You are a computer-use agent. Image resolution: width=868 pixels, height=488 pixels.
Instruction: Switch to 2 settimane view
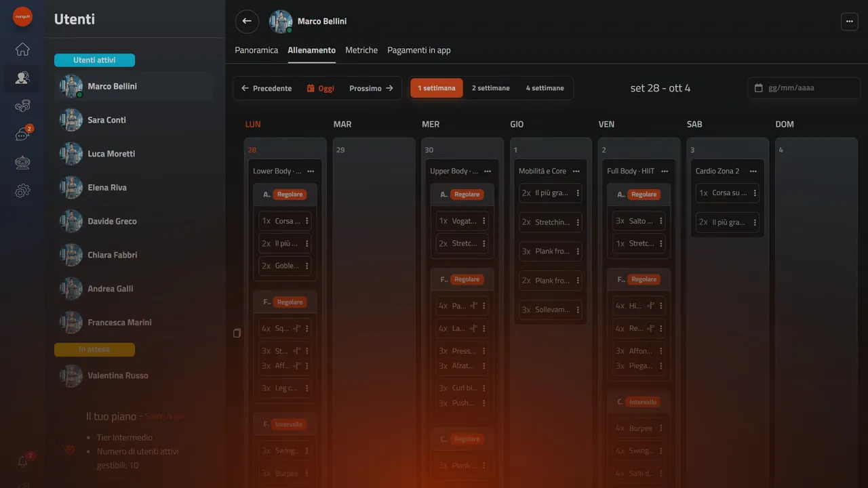click(491, 88)
